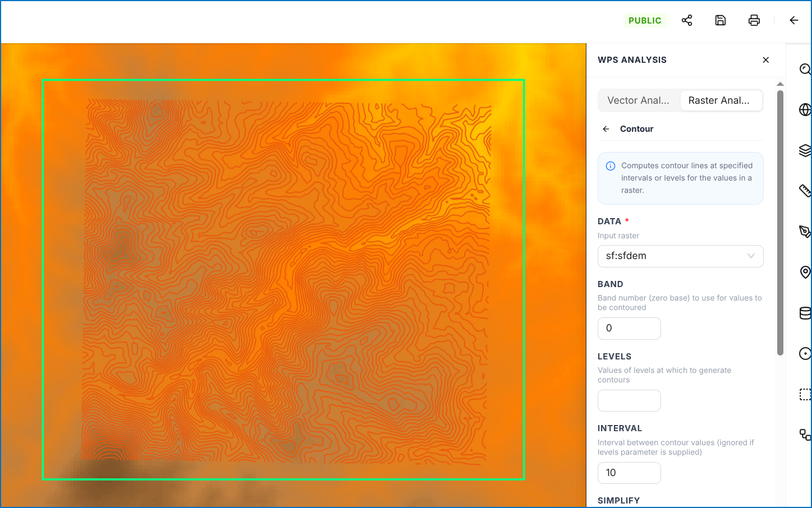This screenshot has height=508, width=812.
Task: Click the Contour heading text
Action: 636,129
